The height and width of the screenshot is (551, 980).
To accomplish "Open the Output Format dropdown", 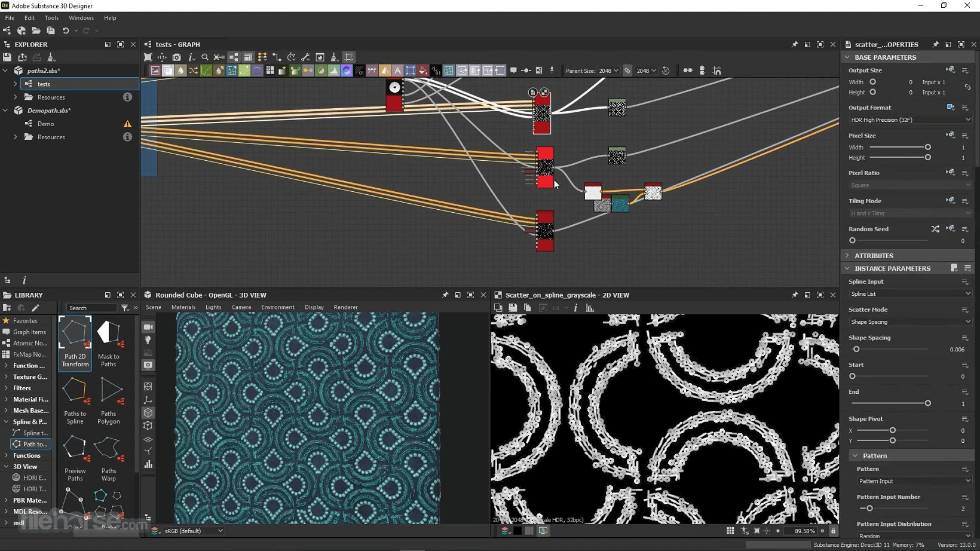I will coord(910,120).
